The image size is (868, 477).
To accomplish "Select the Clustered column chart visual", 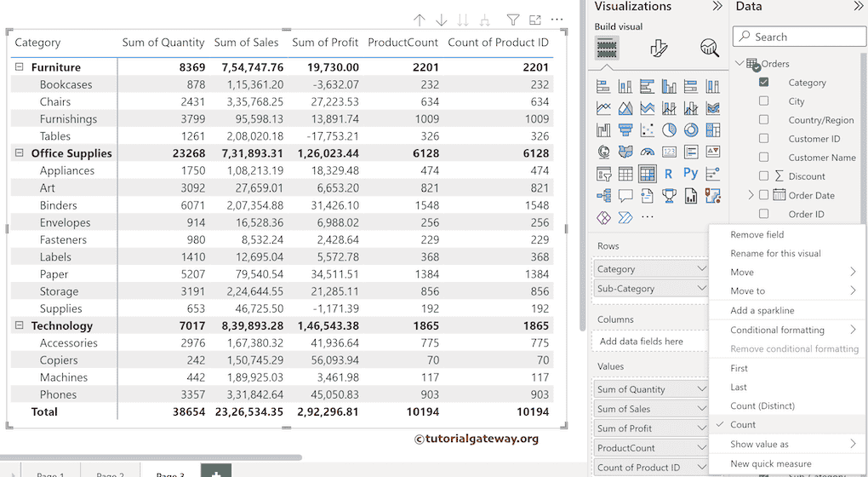I will point(669,86).
